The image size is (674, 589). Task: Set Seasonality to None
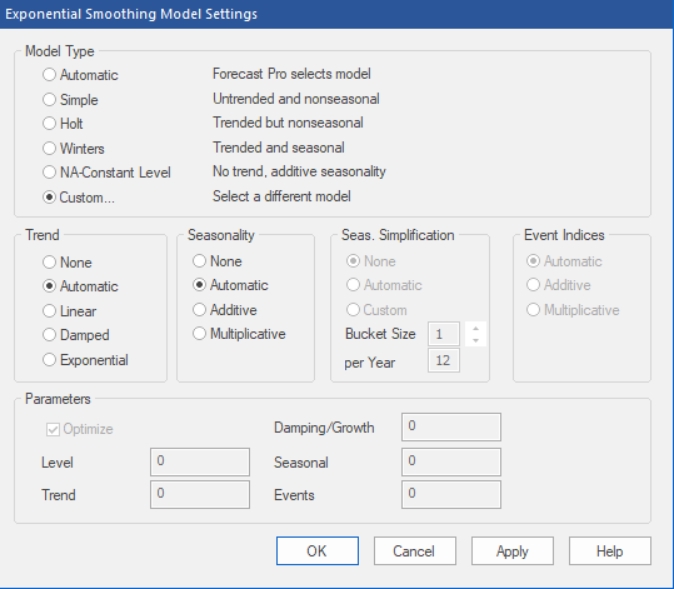(200, 261)
